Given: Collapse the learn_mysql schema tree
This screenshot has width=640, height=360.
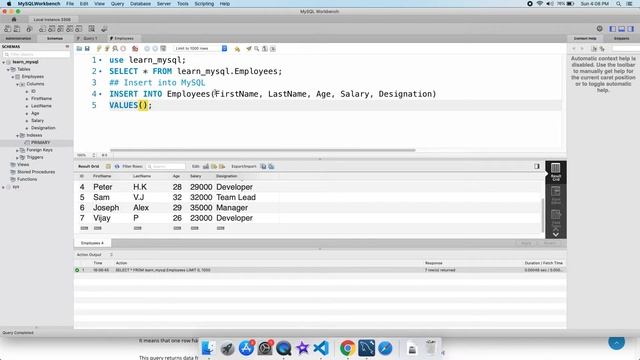Looking at the screenshot, I should pyautogui.click(x=4, y=62).
